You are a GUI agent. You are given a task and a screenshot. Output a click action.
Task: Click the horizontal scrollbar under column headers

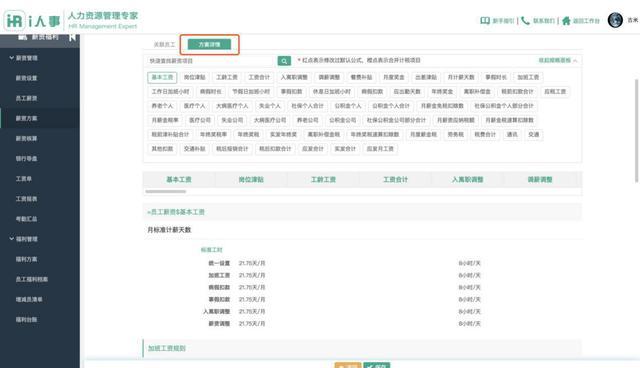[166, 191]
